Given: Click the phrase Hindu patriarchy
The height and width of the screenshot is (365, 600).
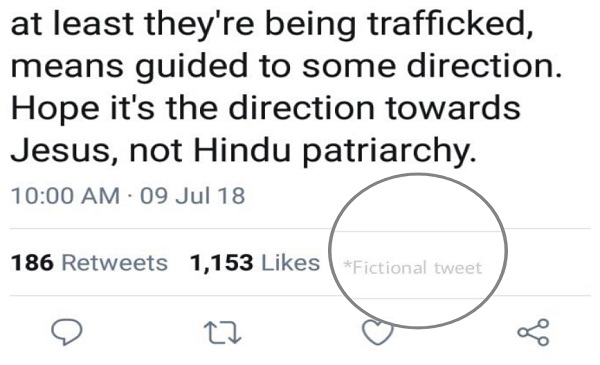Looking at the screenshot, I should (335, 152).
